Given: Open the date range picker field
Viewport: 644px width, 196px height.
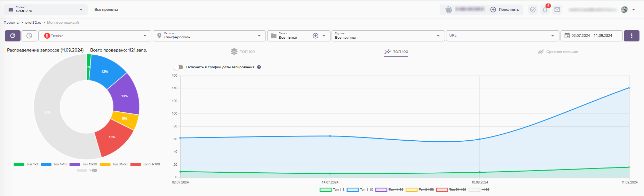Looking at the screenshot, I should point(591,36).
